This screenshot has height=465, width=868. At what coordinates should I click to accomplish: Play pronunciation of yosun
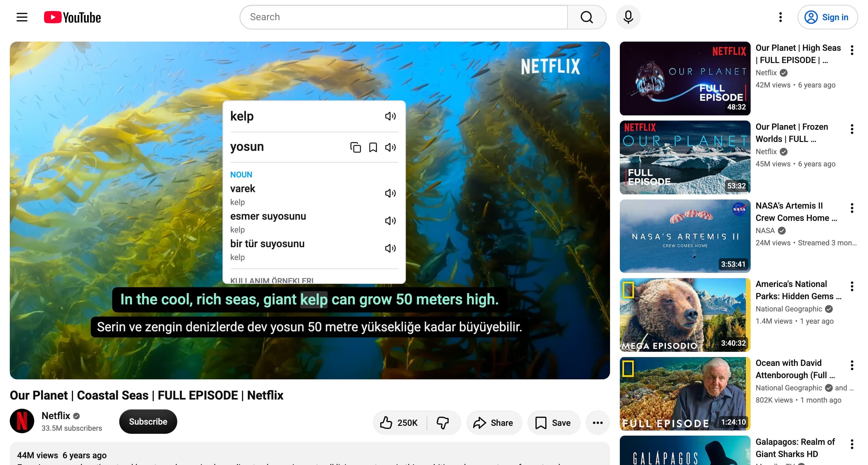pos(390,147)
